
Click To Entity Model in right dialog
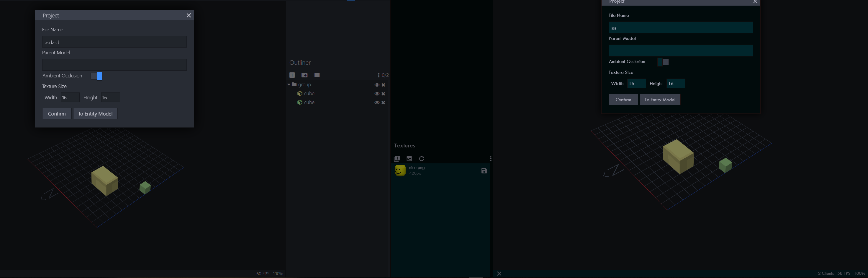(660, 100)
